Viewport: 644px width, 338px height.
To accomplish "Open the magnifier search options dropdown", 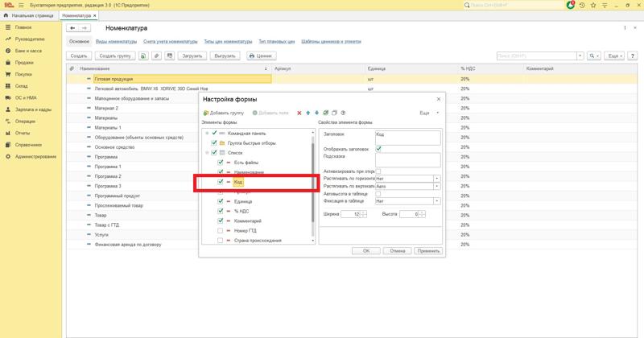I will [594, 56].
